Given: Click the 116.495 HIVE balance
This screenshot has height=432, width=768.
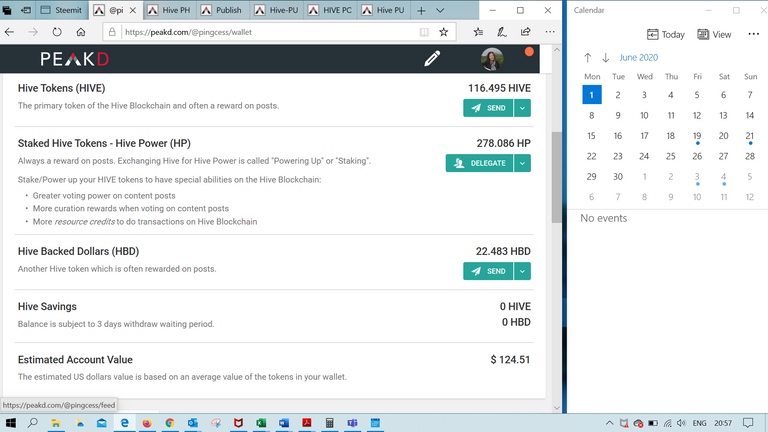Looking at the screenshot, I should [x=499, y=88].
